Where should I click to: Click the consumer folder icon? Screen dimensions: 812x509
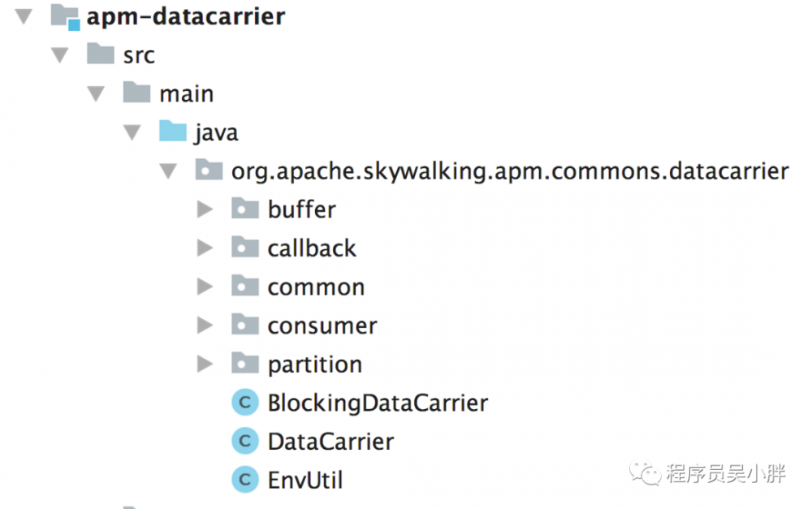[245, 325]
